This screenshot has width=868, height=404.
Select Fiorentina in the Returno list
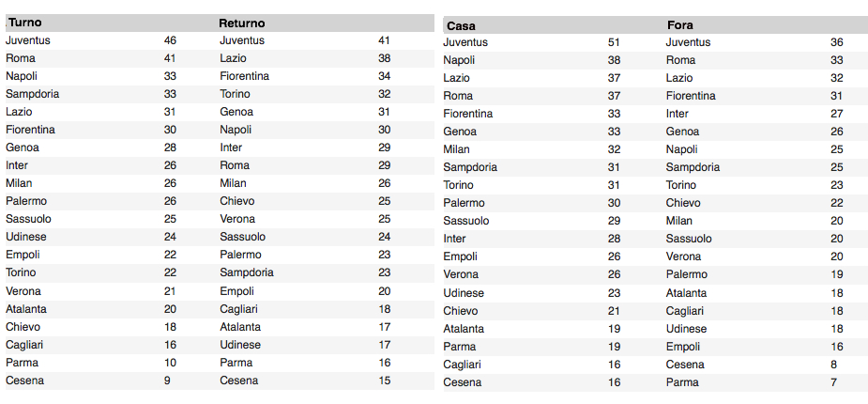click(245, 76)
